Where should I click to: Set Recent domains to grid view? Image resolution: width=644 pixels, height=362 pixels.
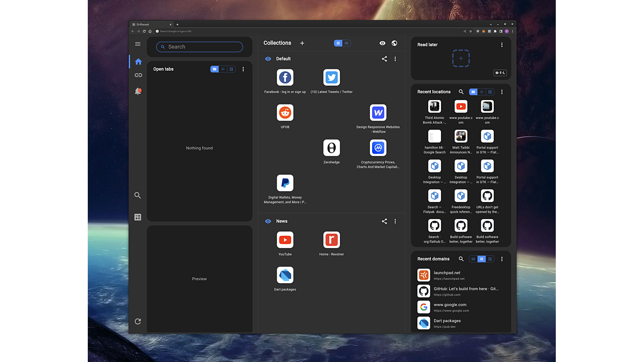(x=473, y=259)
